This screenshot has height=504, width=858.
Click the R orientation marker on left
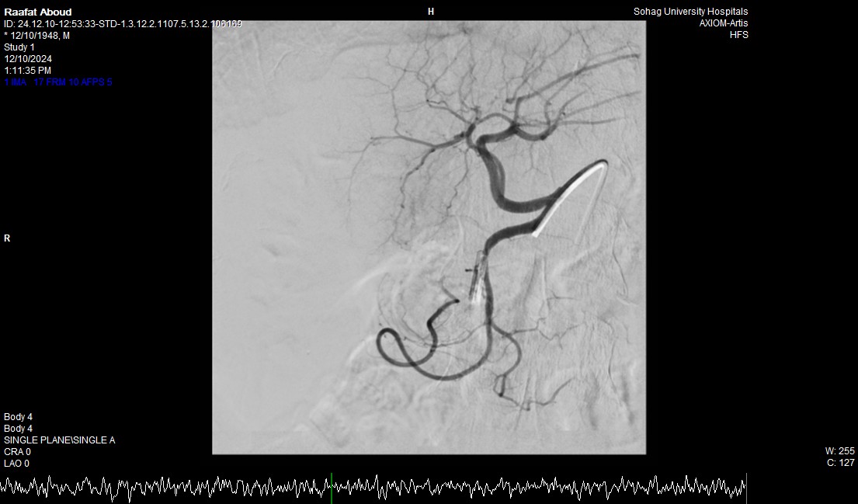point(7,238)
